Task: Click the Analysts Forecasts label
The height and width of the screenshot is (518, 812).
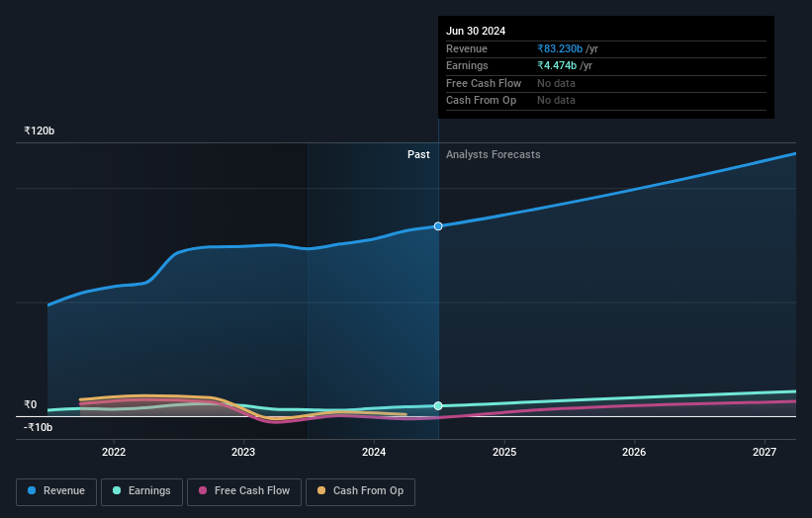Action: pos(493,154)
